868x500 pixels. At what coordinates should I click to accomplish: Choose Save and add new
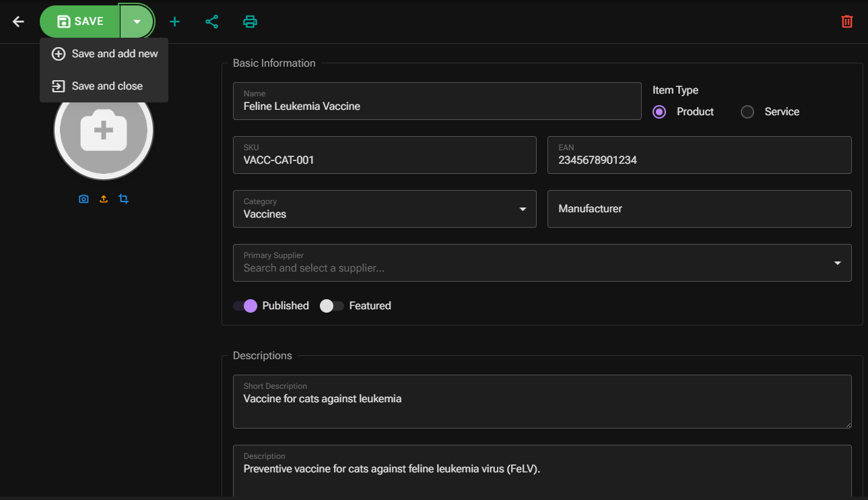tap(104, 54)
